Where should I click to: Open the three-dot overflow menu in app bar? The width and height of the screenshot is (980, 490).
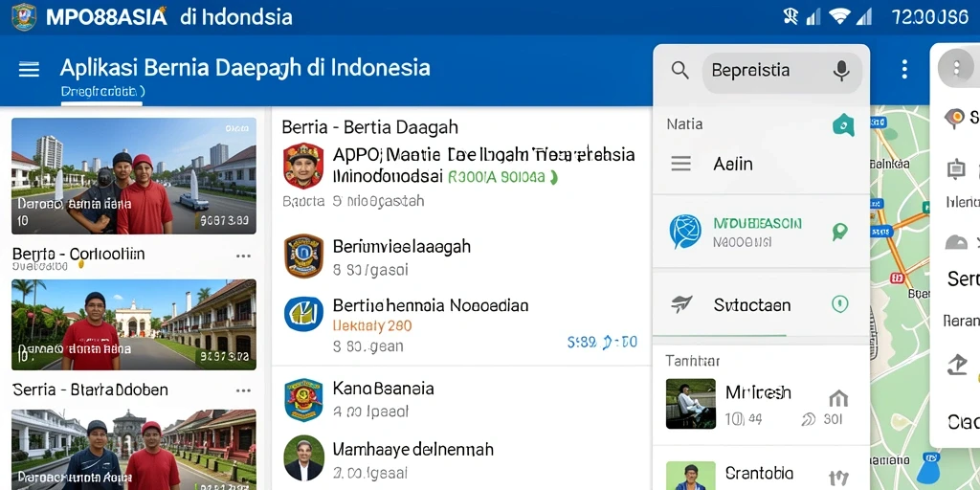tap(904, 69)
